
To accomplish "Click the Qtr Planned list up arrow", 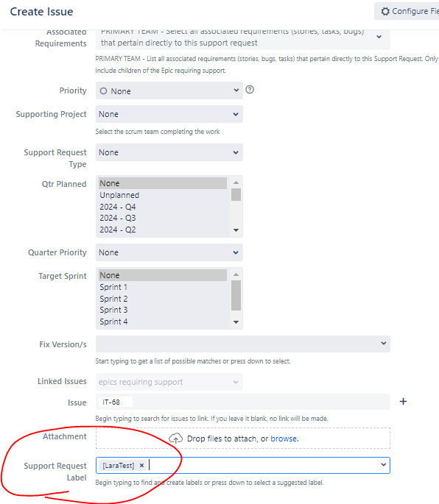I will point(236,182).
